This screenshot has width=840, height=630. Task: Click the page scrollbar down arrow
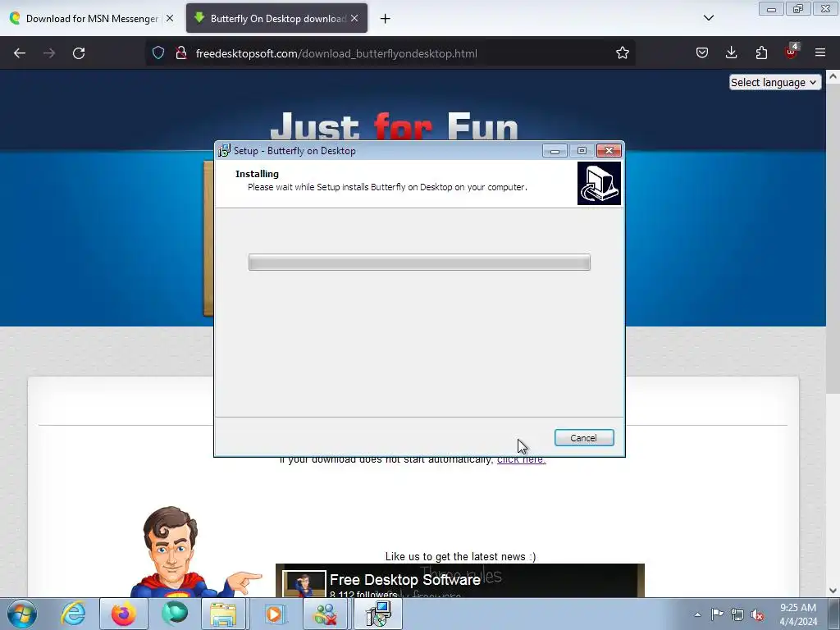coord(833,591)
